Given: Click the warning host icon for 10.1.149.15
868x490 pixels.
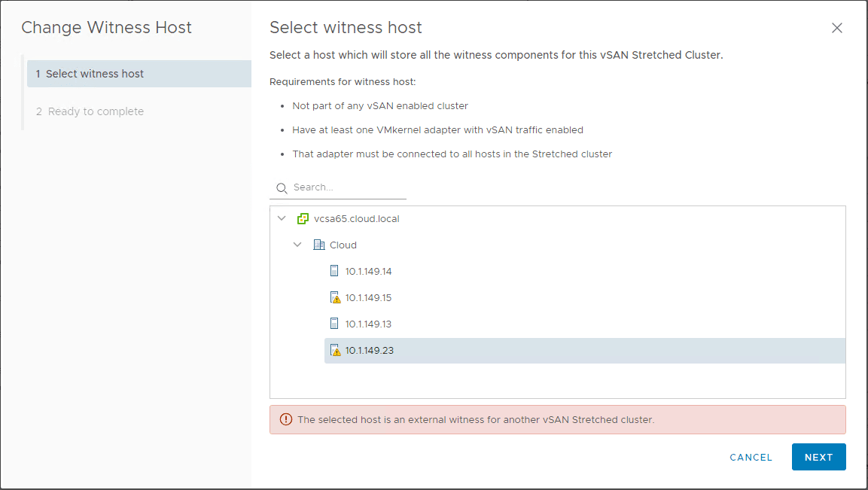Looking at the screenshot, I should click(336, 297).
